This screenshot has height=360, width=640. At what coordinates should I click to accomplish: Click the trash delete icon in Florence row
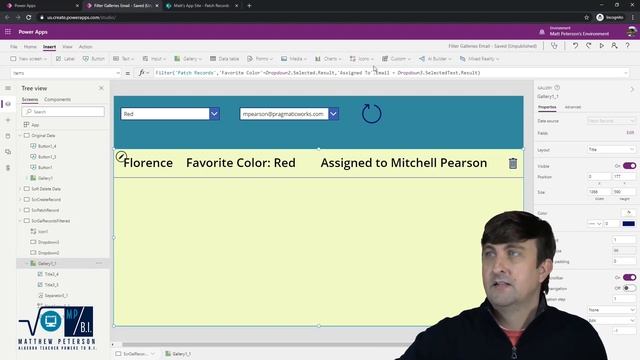(x=513, y=163)
